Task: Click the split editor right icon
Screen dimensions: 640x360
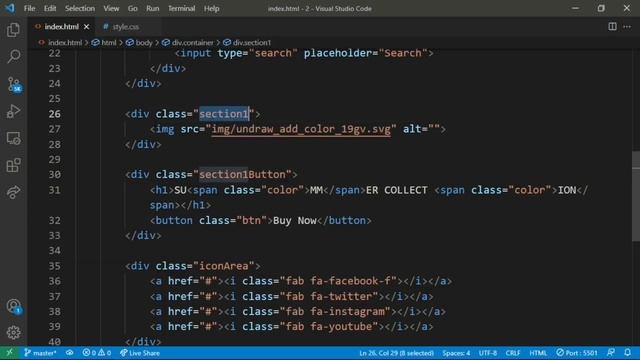Action: coord(612,27)
